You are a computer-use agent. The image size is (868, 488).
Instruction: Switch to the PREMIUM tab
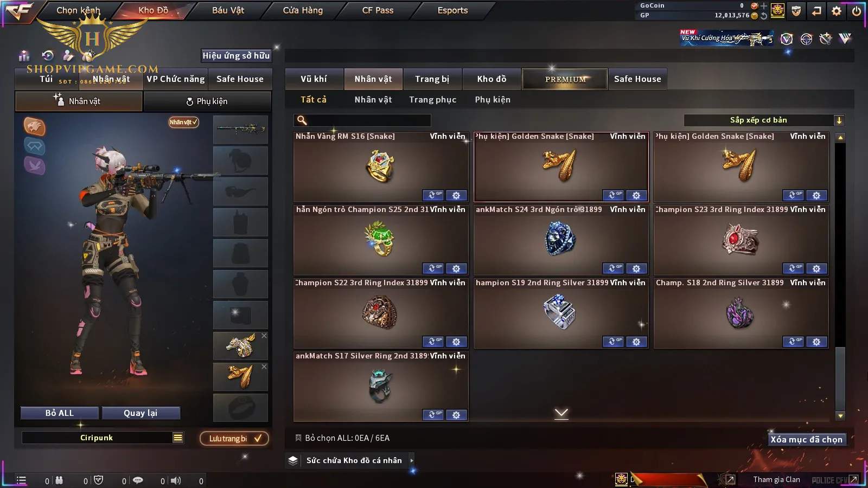click(565, 79)
